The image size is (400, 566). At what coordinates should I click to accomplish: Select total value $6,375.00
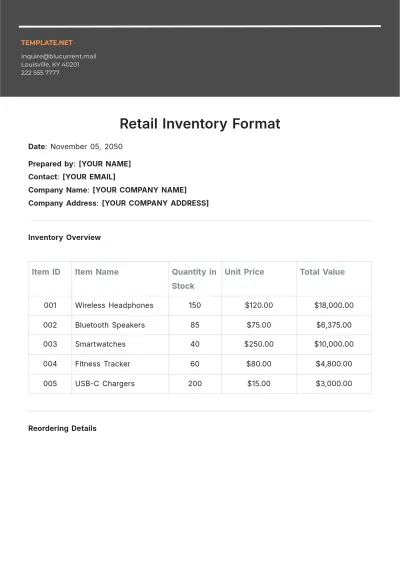334,325
